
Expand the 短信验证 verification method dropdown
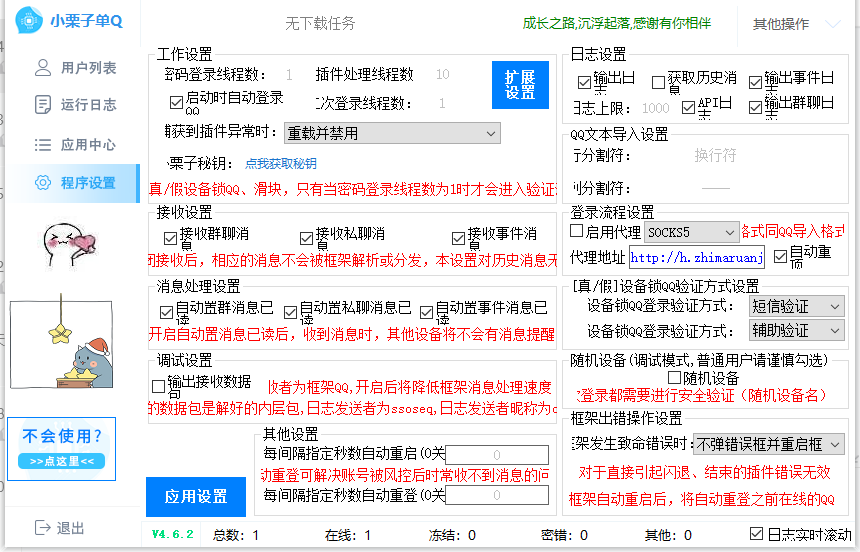(796, 306)
